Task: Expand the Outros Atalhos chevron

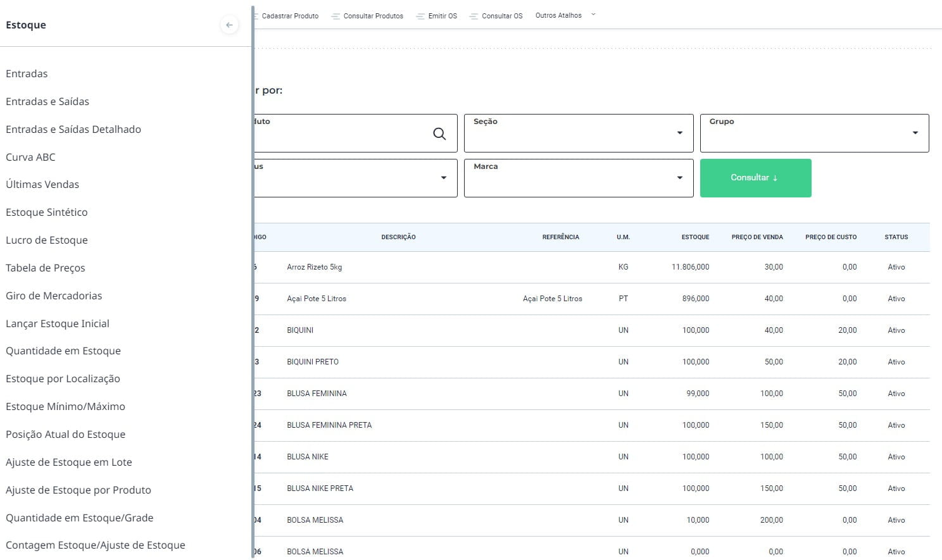Action: (x=593, y=15)
